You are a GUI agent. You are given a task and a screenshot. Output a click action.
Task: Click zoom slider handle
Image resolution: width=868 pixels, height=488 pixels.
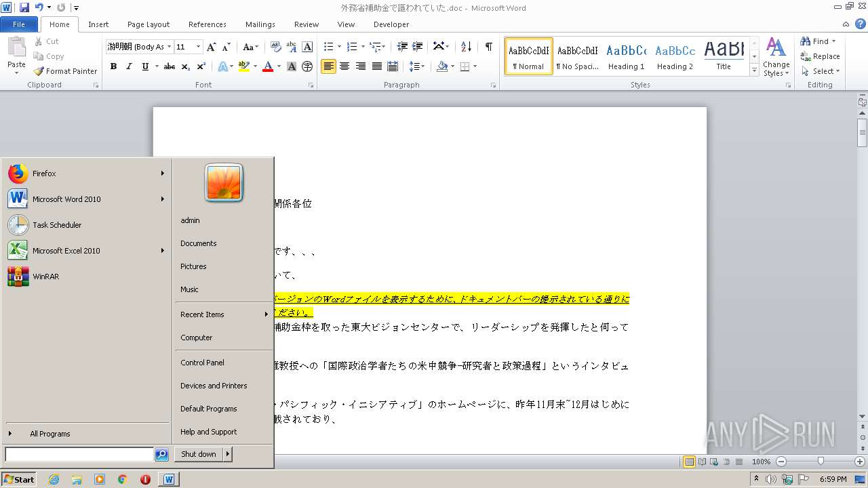pyautogui.click(x=821, y=462)
